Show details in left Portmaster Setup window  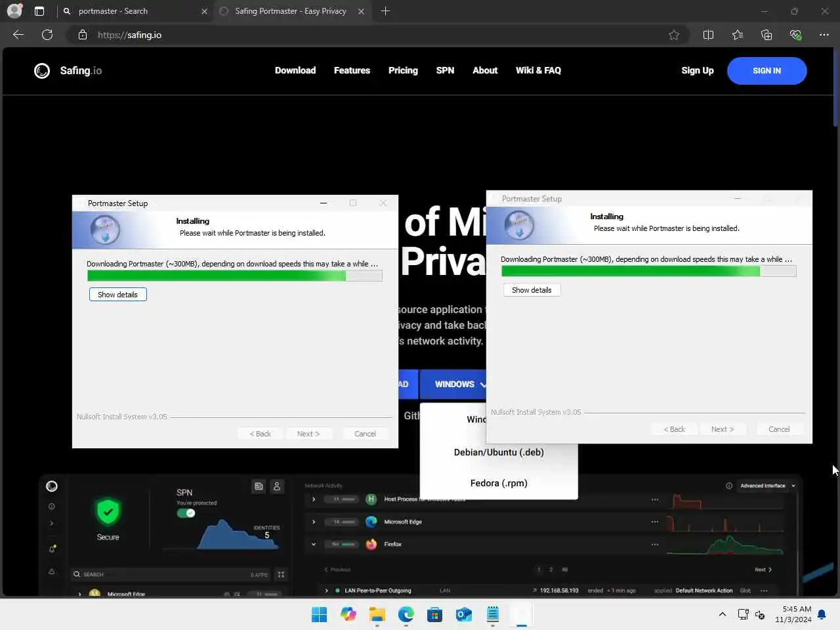click(118, 295)
